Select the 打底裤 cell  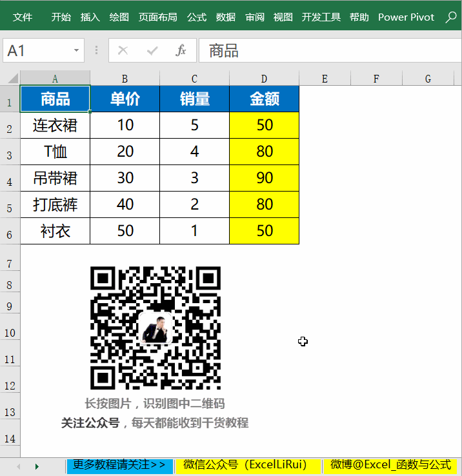coord(55,204)
